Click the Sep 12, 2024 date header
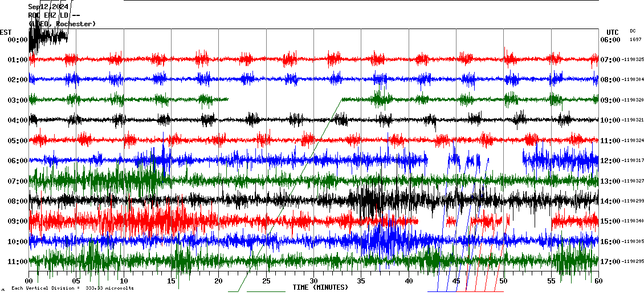 (48, 7)
